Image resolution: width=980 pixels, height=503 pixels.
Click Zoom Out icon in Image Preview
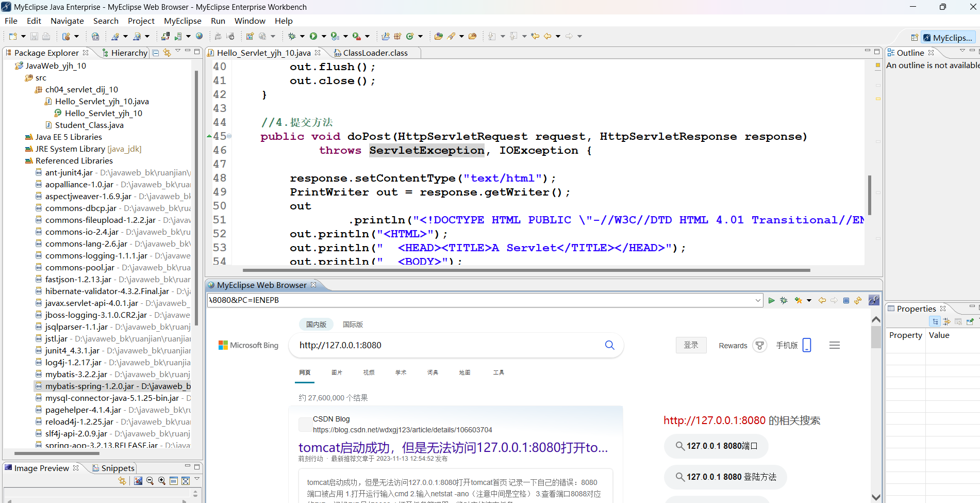pyautogui.click(x=150, y=481)
